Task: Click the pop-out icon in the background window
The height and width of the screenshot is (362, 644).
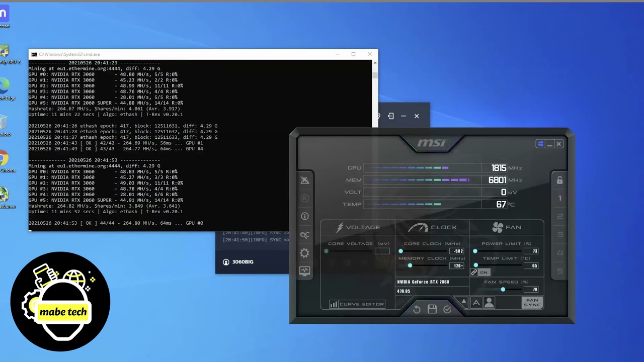Action: tap(390, 116)
